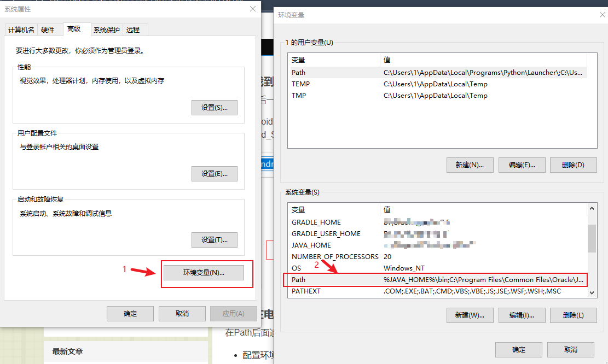Select JAVA_HOME system variable
Viewport: 608px width, 364px height.
[x=439, y=245]
